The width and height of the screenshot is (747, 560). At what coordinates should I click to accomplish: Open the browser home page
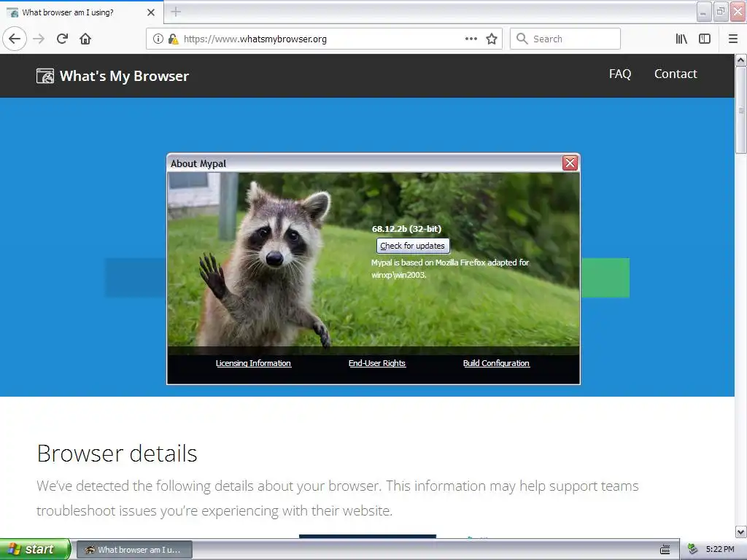85,39
